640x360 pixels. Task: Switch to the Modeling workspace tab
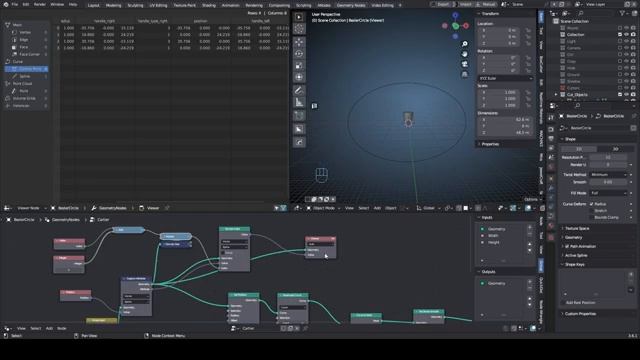pyautogui.click(x=113, y=5)
